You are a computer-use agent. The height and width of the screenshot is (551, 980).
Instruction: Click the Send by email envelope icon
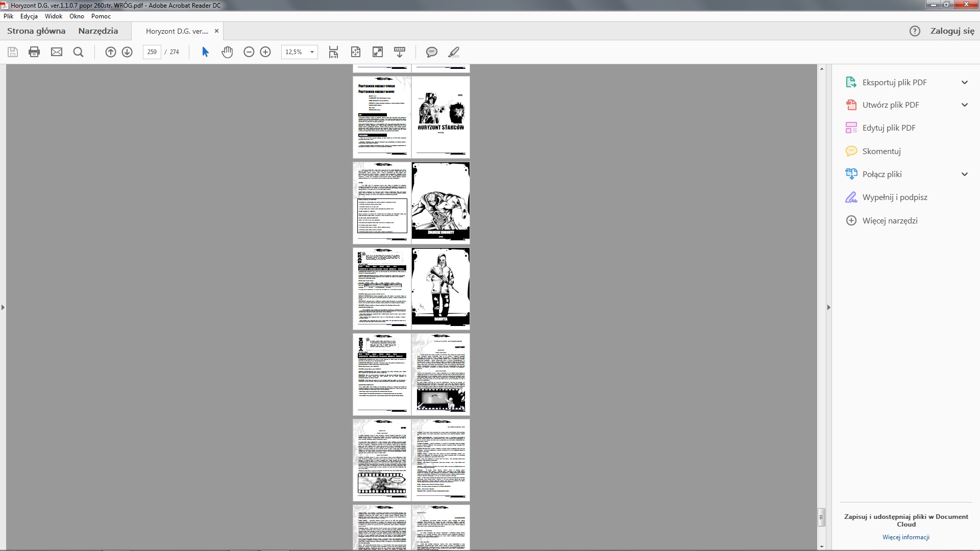click(x=57, y=52)
